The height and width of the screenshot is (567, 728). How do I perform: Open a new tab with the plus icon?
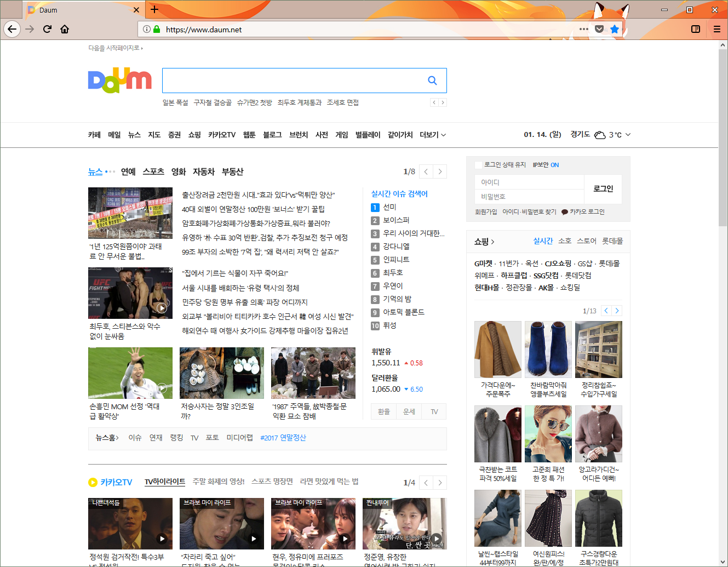pyautogui.click(x=154, y=9)
